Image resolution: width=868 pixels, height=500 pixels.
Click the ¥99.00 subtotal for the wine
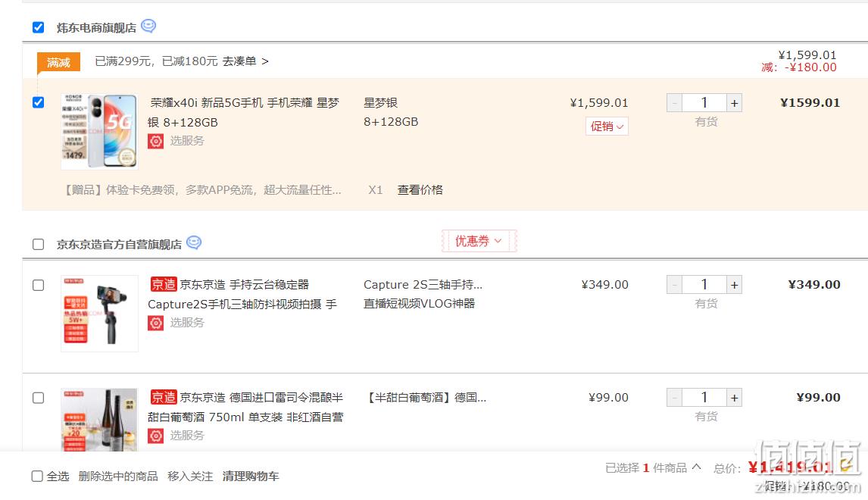click(x=818, y=398)
